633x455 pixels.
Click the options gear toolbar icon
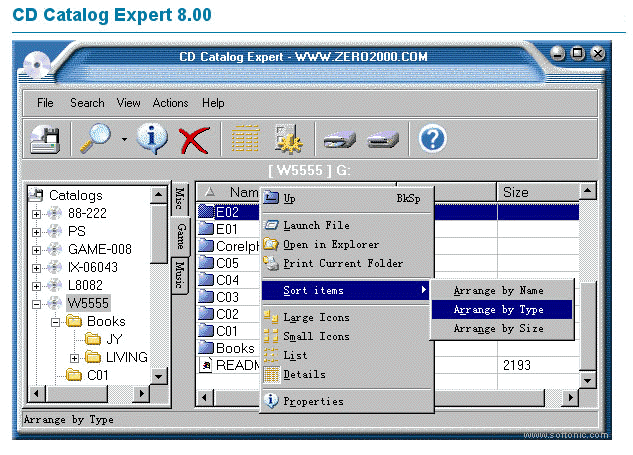(x=288, y=139)
